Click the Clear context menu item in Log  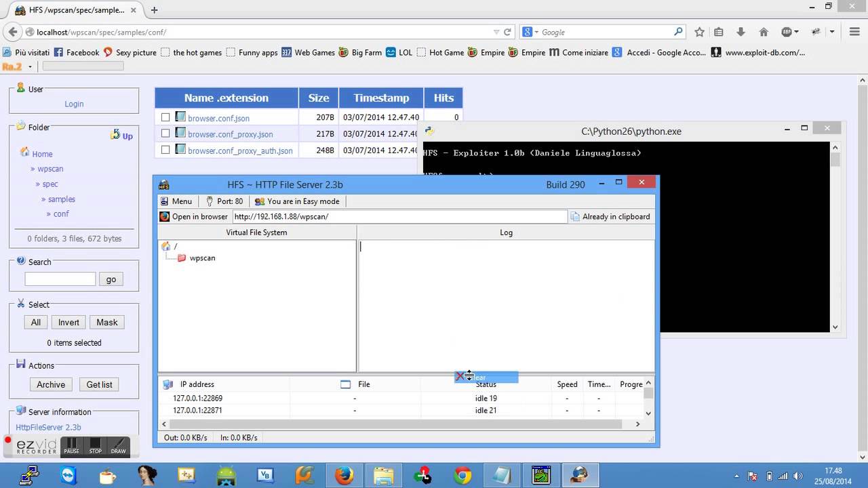486,377
